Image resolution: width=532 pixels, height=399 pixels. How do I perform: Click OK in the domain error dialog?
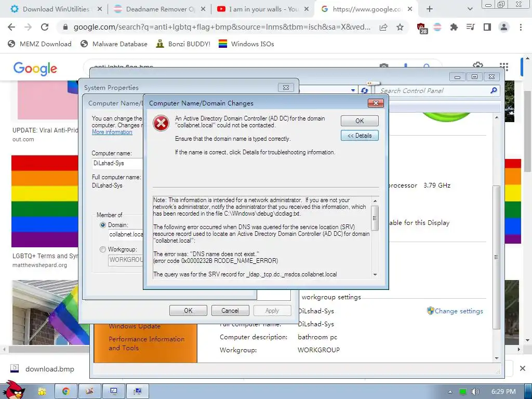[x=360, y=121]
